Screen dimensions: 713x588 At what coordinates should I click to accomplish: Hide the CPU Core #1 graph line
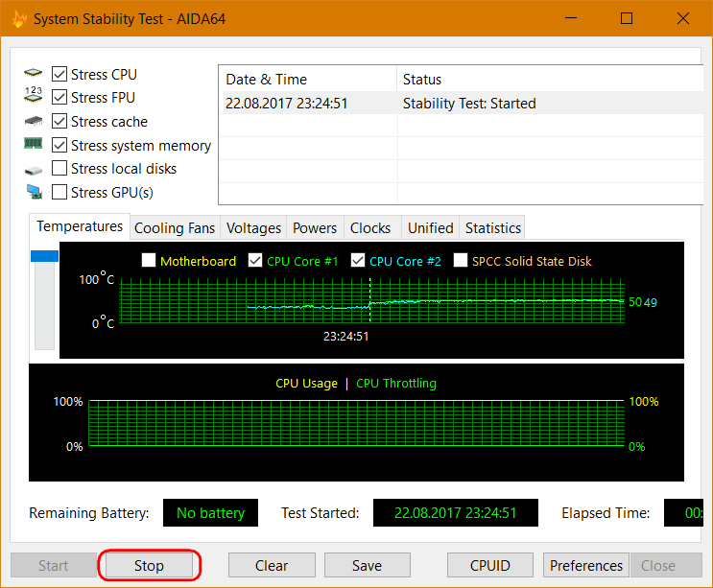[255, 260]
